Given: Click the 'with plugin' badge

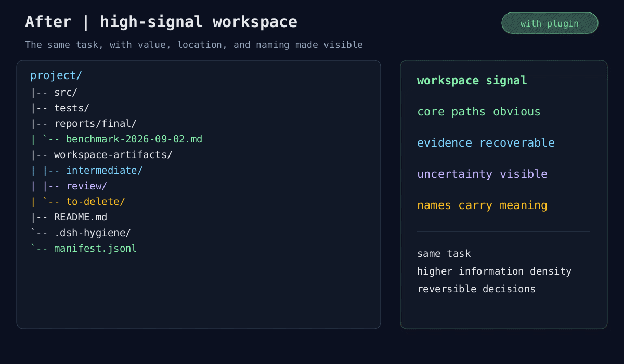Looking at the screenshot, I should coord(550,23).
